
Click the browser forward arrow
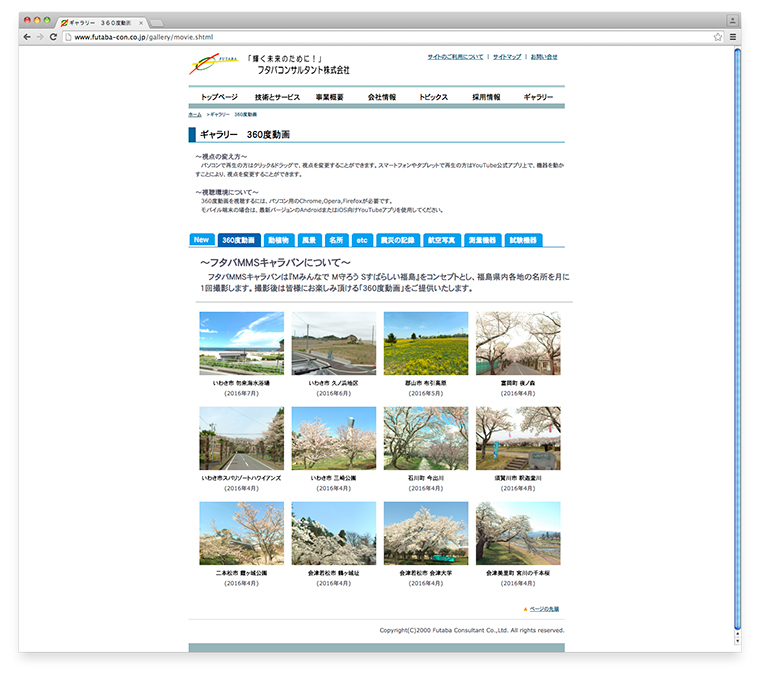pyautogui.click(x=40, y=37)
